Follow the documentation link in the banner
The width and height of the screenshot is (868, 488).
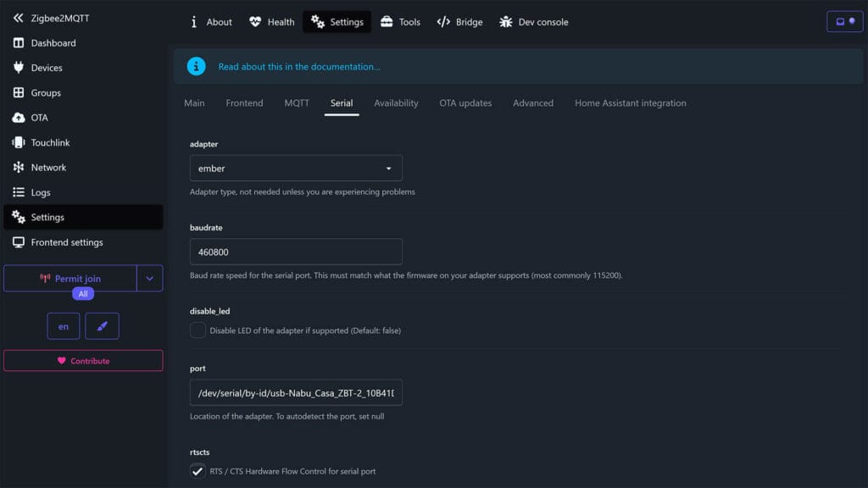[x=298, y=66]
